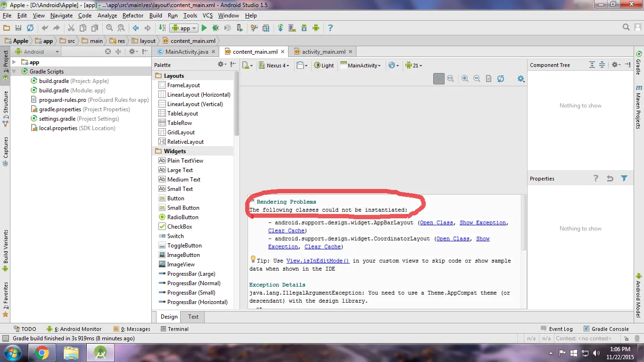Refresh the layout preview
Screen dimensions: 644x362
(501, 79)
